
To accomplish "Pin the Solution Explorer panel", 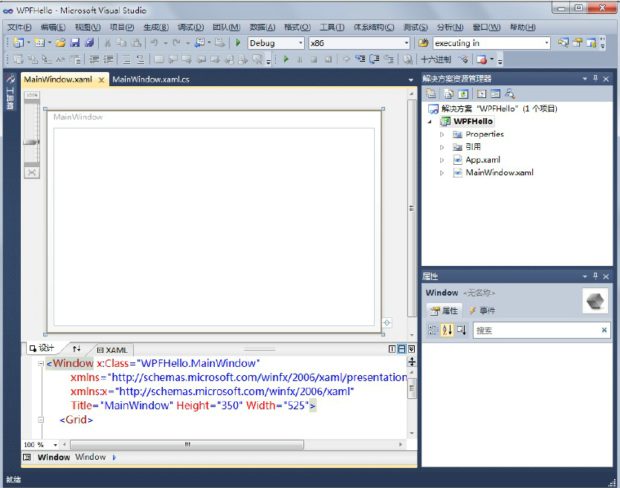I will click(x=595, y=78).
